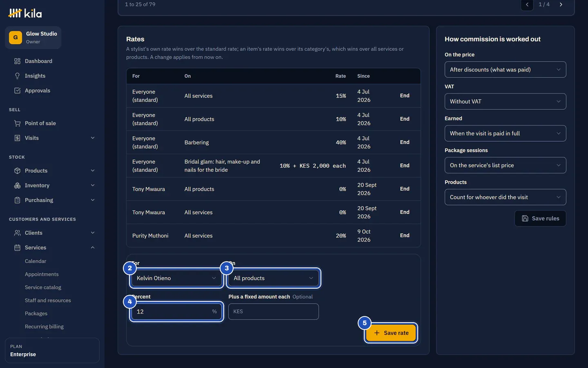
Task: Open the Calendar submenu item
Action: point(36,261)
